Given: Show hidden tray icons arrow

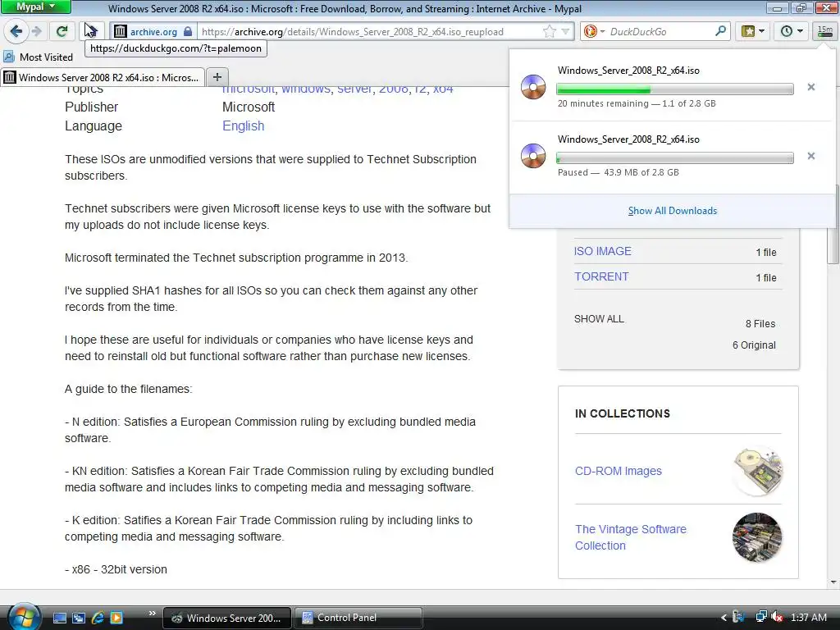Looking at the screenshot, I should [x=724, y=618].
